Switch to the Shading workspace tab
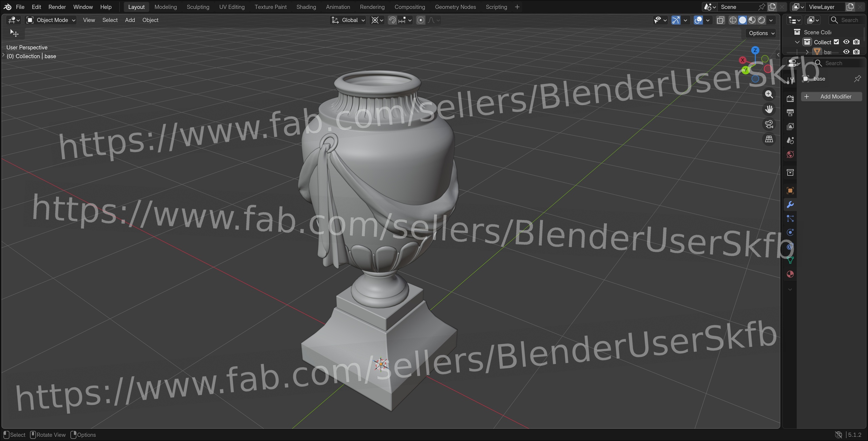 tap(306, 7)
